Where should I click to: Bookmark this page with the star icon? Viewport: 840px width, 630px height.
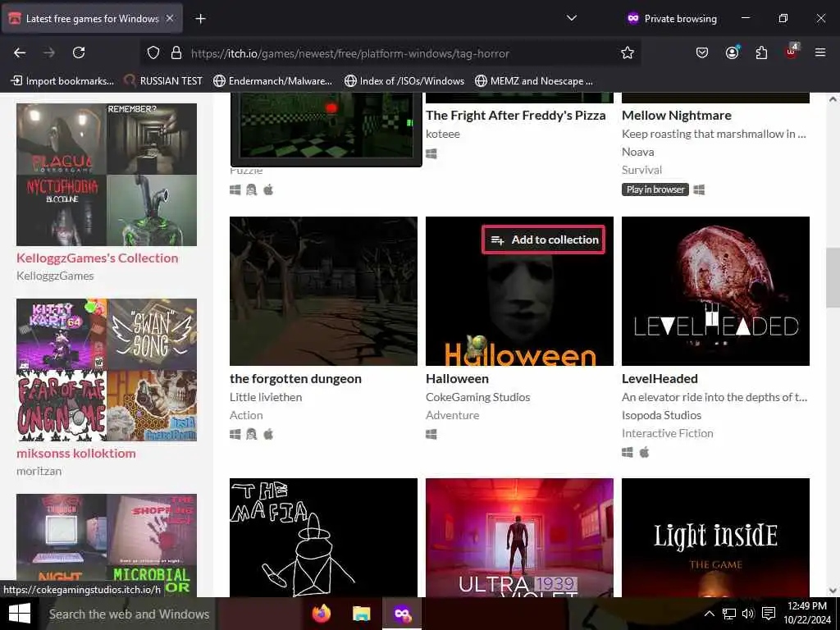(628, 52)
